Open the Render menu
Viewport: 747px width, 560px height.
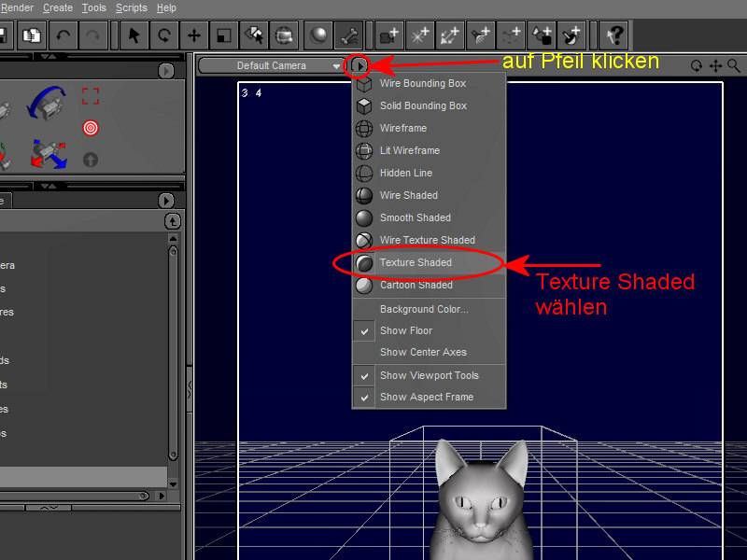[x=17, y=7]
